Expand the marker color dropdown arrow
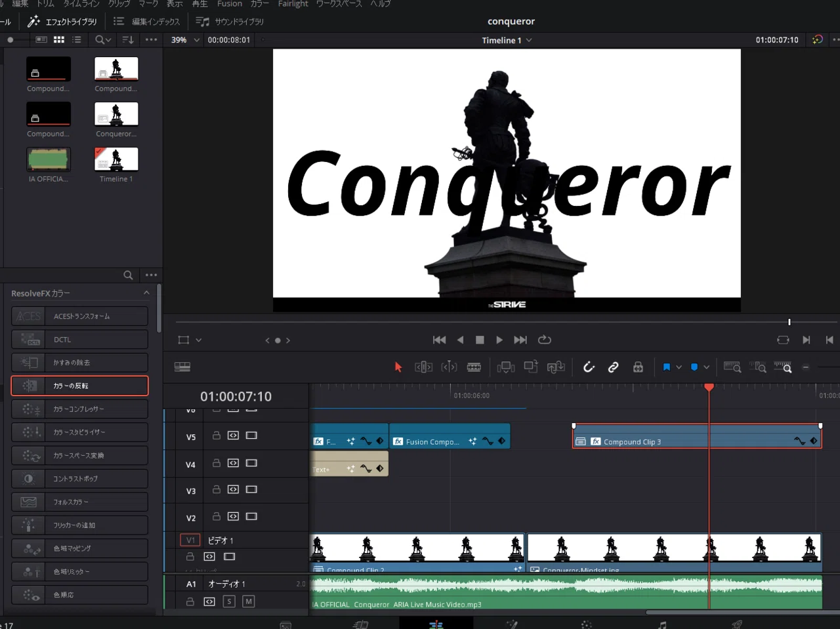The width and height of the screenshot is (840, 629). (x=706, y=367)
